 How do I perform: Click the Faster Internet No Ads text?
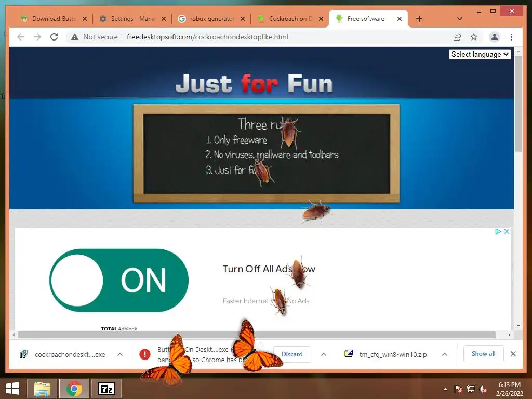266,301
